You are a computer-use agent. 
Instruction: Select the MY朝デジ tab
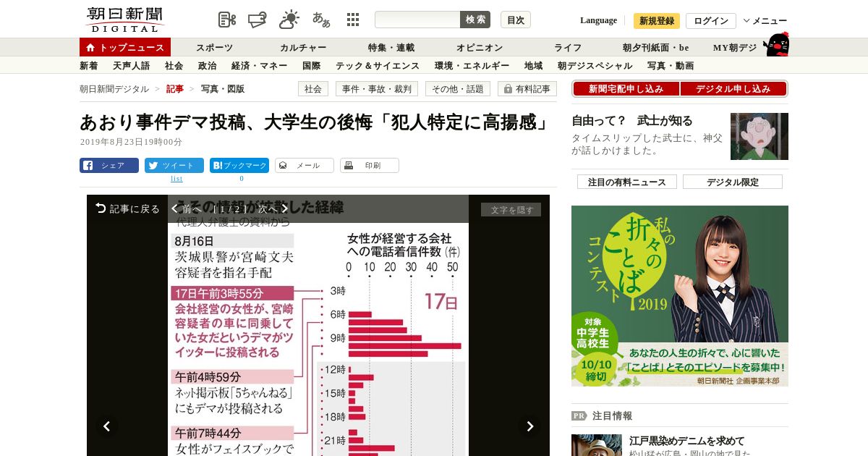pyautogui.click(x=735, y=48)
